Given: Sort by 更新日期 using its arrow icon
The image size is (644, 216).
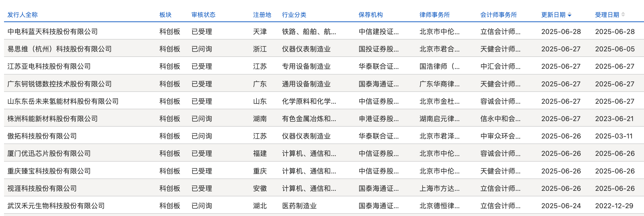Looking at the screenshot, I should coord(570,15).
